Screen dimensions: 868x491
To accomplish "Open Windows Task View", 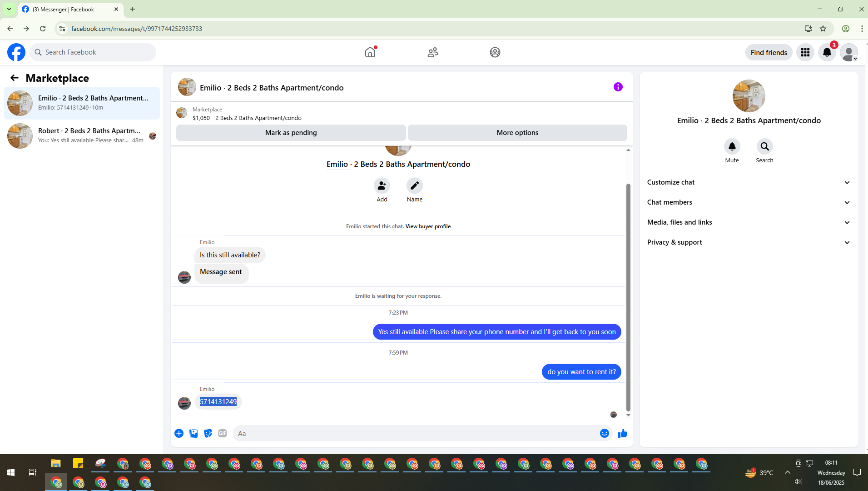I will 33,472.
